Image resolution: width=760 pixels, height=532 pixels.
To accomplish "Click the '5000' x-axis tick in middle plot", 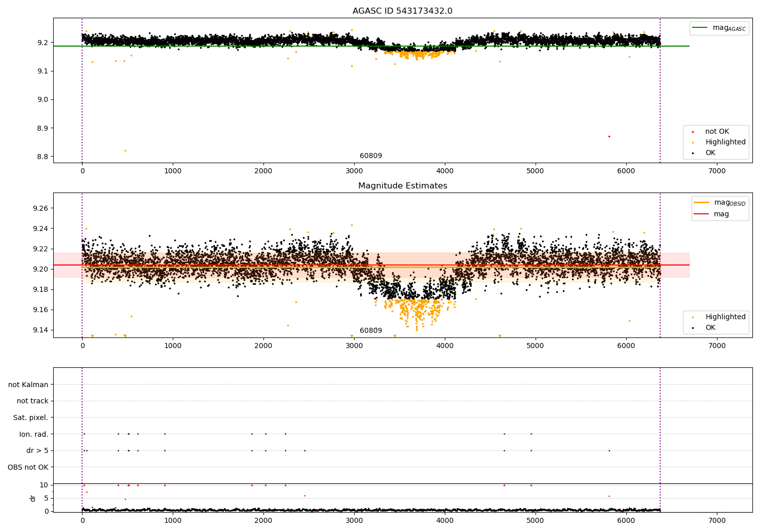I will (536, 346).
